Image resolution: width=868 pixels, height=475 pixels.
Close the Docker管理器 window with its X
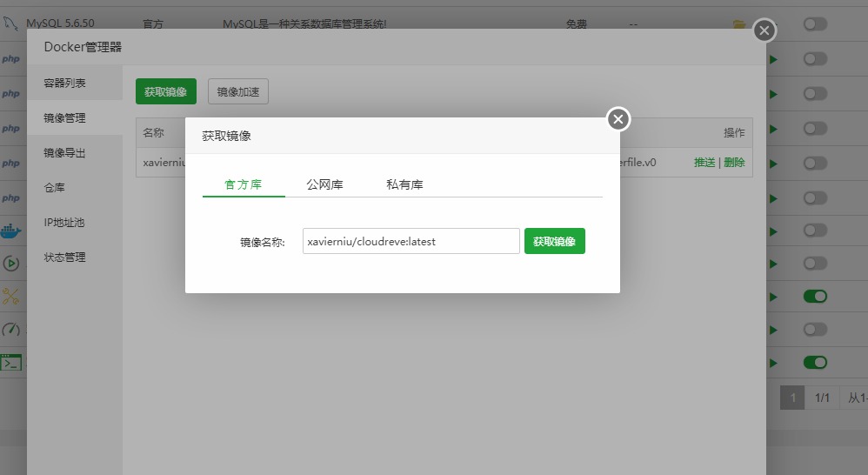765,30
